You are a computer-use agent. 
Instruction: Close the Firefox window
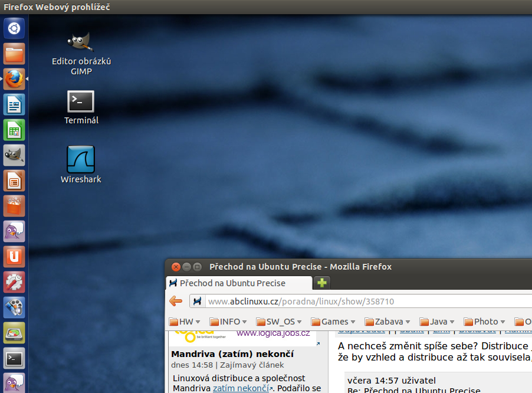(176, 267)
